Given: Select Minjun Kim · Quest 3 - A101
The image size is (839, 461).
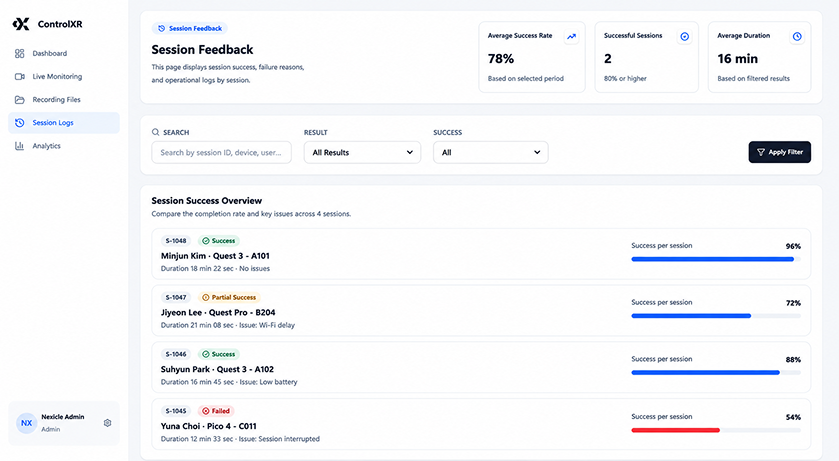Looking at the screenshot, I should pyautogui.click(x=215, y=256).
